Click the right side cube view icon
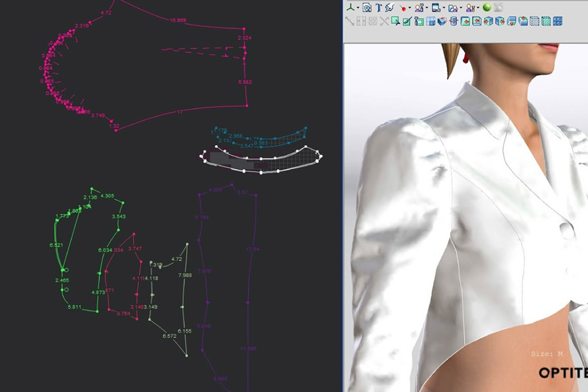The width and height of the screenshot is (588, 392). [500, 21]
